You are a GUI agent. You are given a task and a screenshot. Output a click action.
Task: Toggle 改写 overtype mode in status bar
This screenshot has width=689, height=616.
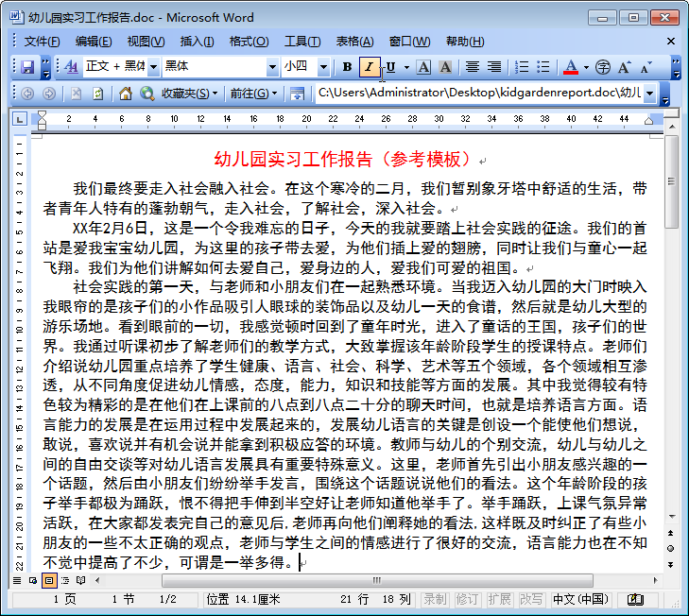tap(531, 599)
